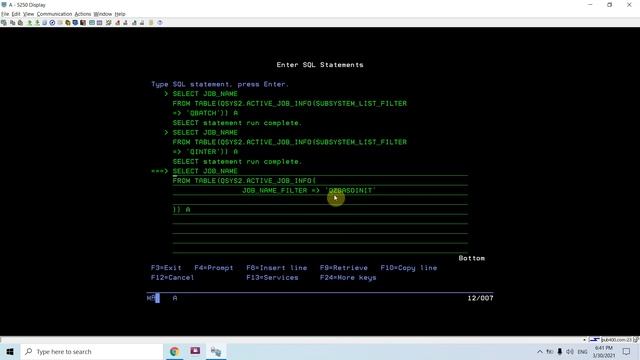Click the Paste icon in the toolbar
This screenshot has width=640, height=360.
pyautogui.click(x=20, y=23)
